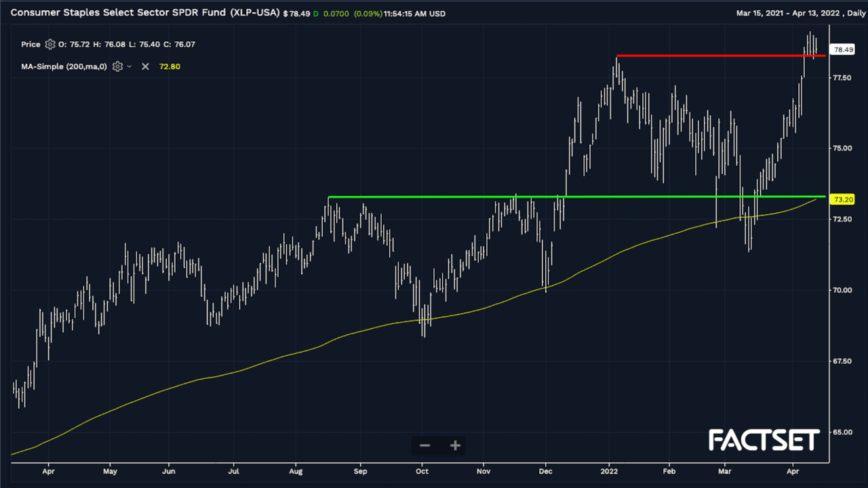Remove the MA-Simple indicator with X
This screenshot has width=868, height=488.
point(145,66)
